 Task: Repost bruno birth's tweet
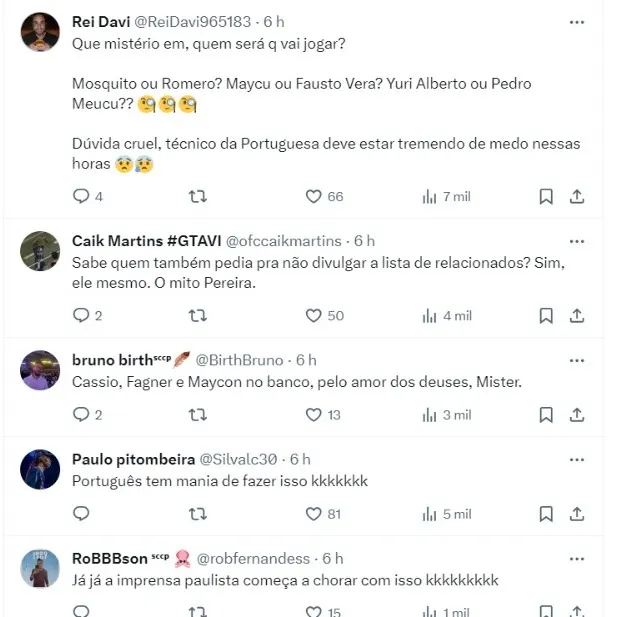point(198,415)
